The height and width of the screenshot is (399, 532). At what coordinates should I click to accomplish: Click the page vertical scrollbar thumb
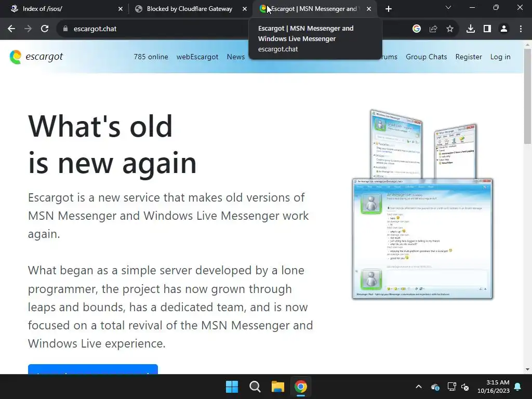point(527,96)
